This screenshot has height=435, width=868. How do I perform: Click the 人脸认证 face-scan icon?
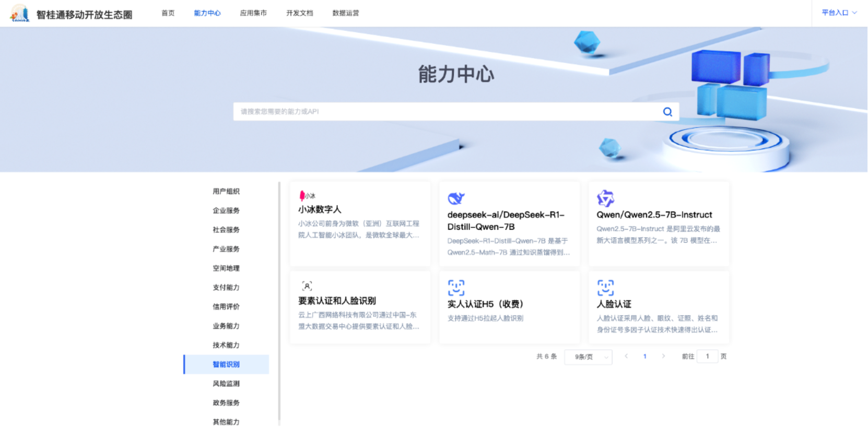[x=605, y=288]
